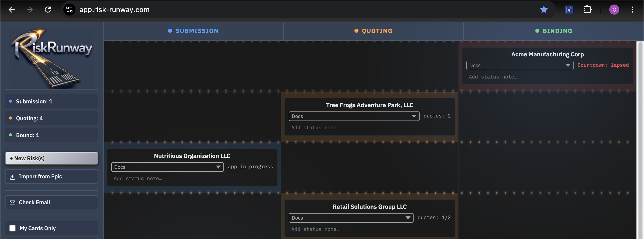
Task: Click the Check Email button
Action: (52, 202)
